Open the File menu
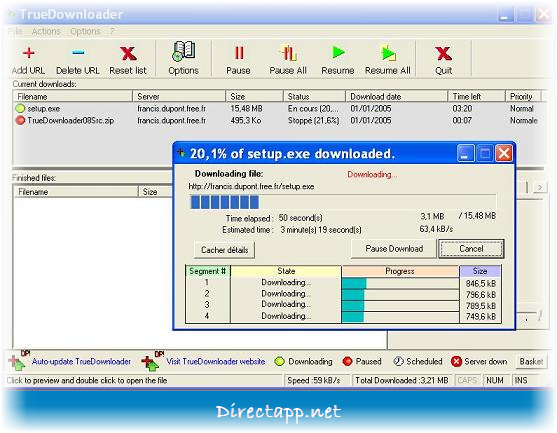Screen dimensions: 557x433 (x=15, y=32)
